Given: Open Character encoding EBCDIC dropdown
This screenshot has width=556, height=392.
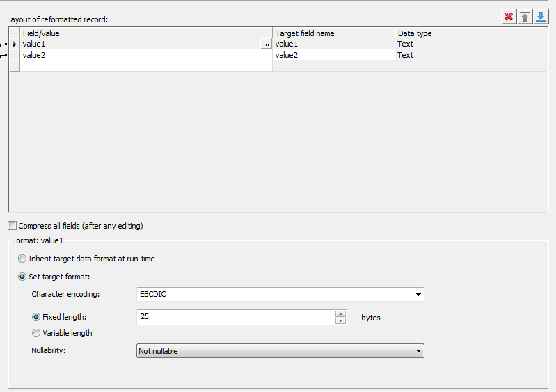Looking at the screenshot, I should 280,294.
